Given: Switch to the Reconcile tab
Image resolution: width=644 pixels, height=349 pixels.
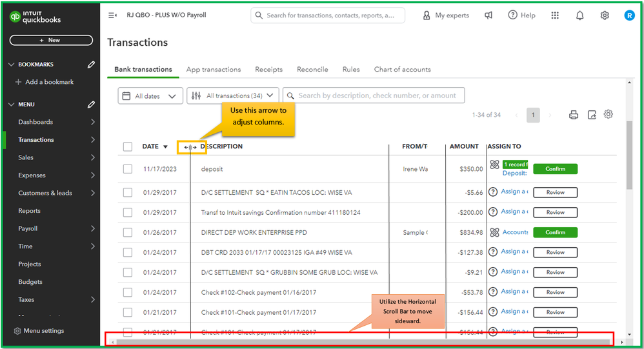Looking at the screenshot, I should point(312,70).
